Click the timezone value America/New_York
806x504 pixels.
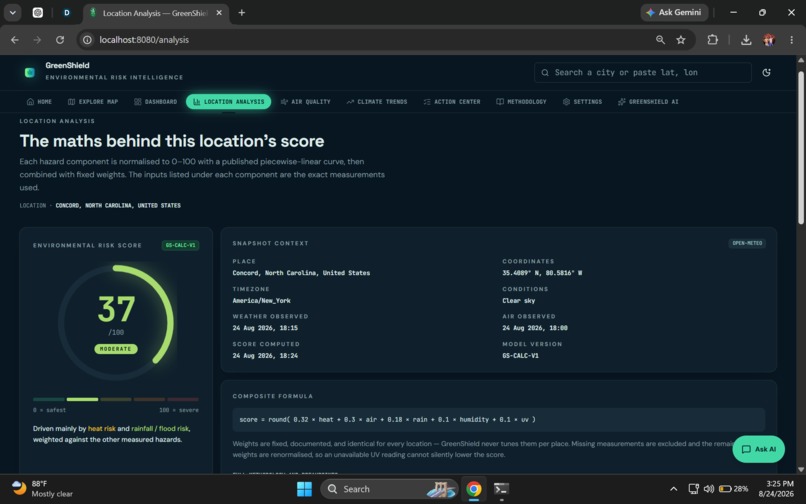261,300
